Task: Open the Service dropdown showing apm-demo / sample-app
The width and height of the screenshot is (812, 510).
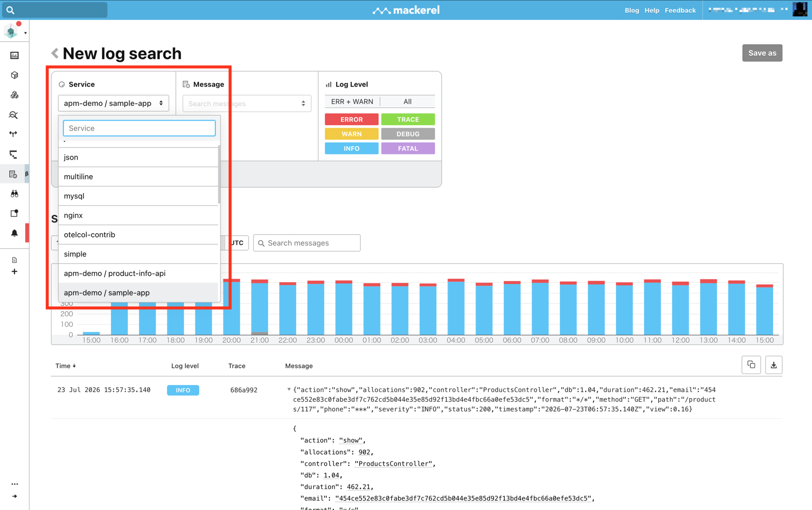Action: pos(113,103)
